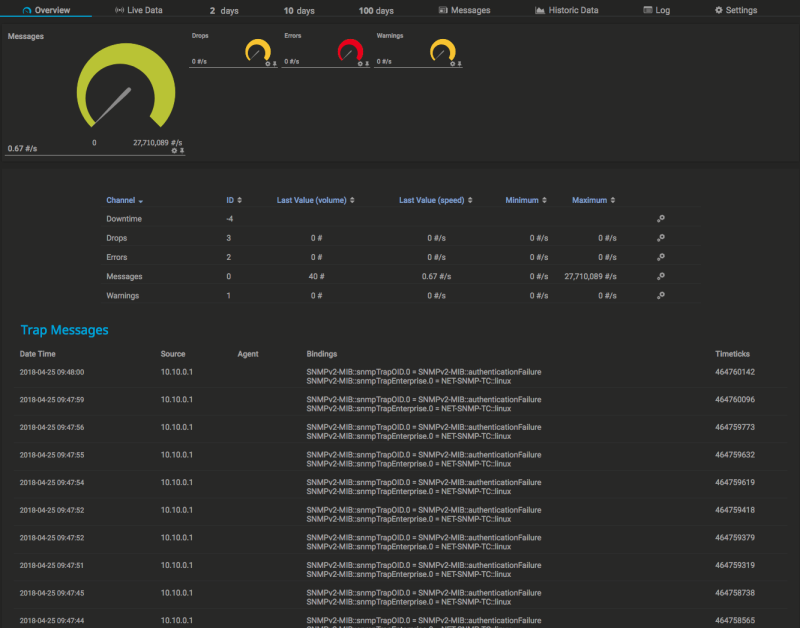Click pin icon under the Warnings gauge

pyautogui.click(x=459, y=64)
